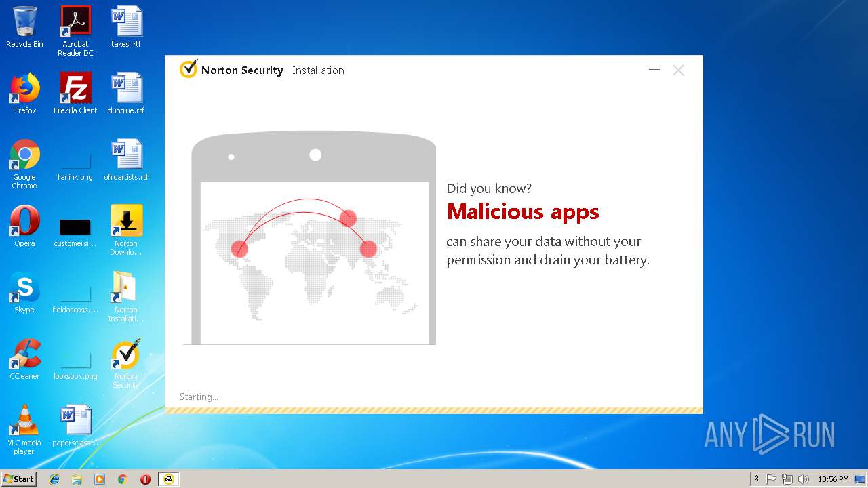Launch media player from taskbar
Image resolution: width=868 pixels, height=488 pixels.
[100, 479]
